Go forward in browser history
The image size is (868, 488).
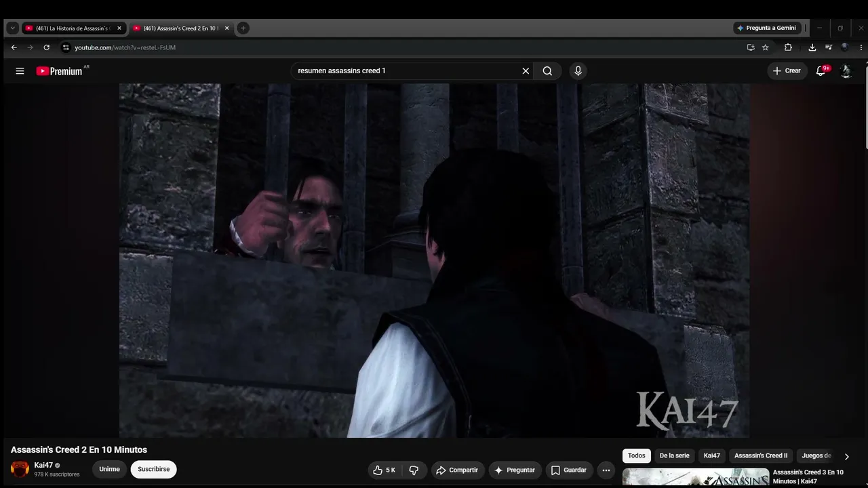pos(30,47)
